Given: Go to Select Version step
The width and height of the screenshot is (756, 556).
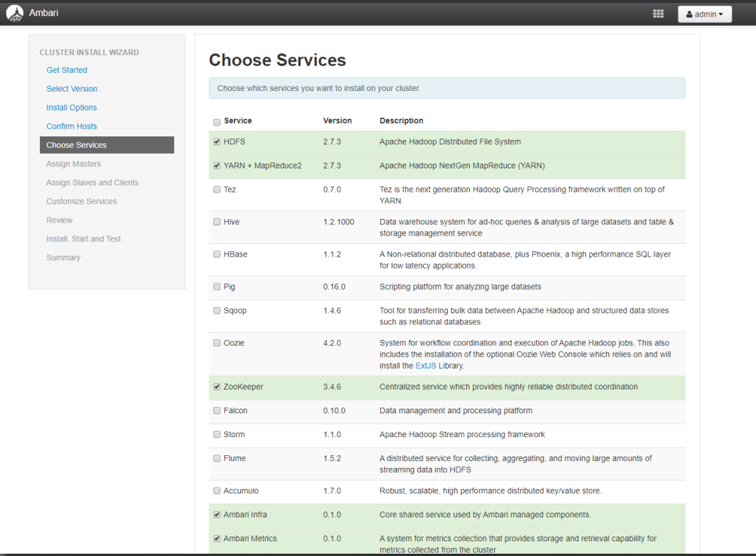Looking at the screenshot, I should [x=72, y=89].
